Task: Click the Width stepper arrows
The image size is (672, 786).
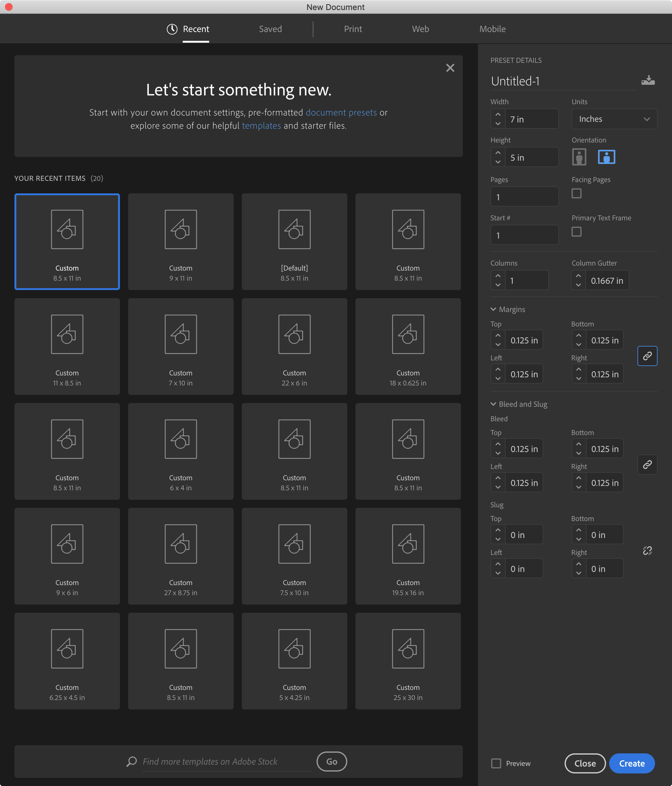Action: point(498,119)
